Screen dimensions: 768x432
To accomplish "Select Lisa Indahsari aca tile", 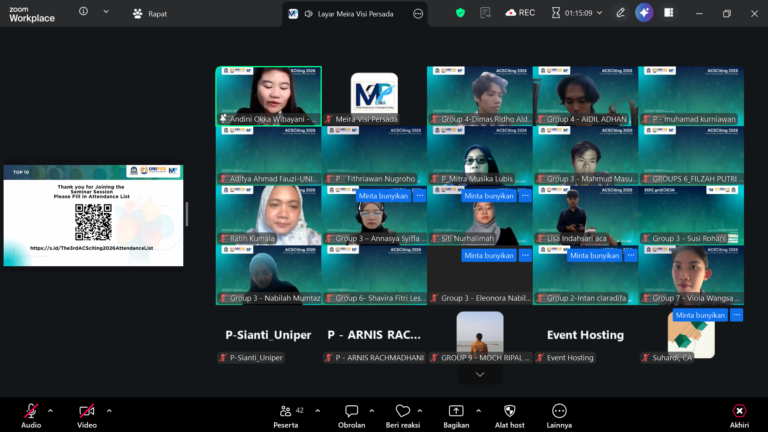I will coord(586,216).
